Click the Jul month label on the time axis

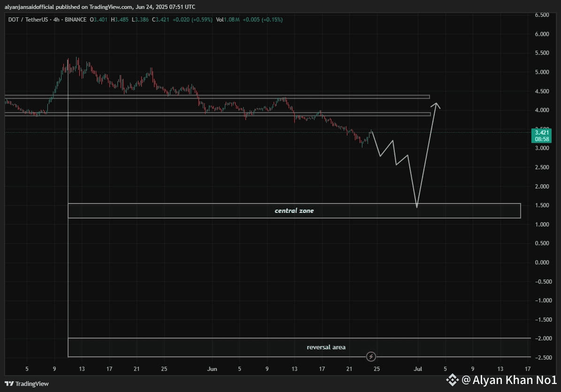pos(418,369)
